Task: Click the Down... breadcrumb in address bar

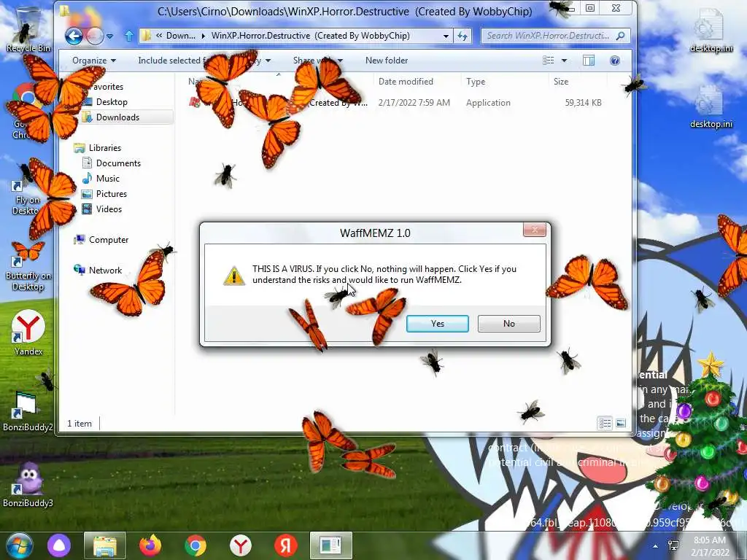Action: pos(181,36)
